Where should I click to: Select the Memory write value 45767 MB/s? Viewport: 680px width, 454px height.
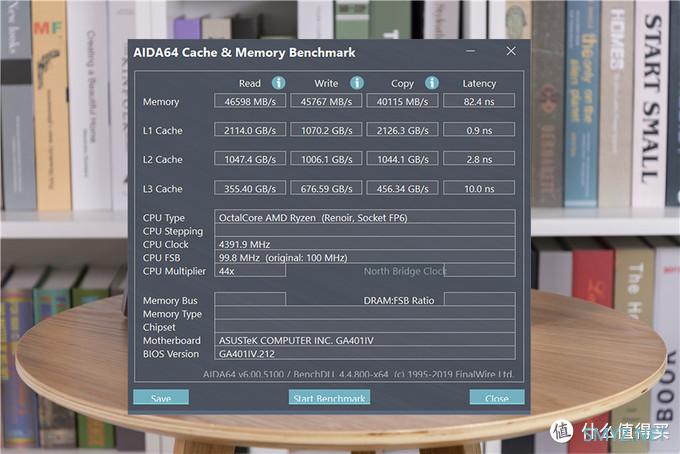(x=326, y=101)
